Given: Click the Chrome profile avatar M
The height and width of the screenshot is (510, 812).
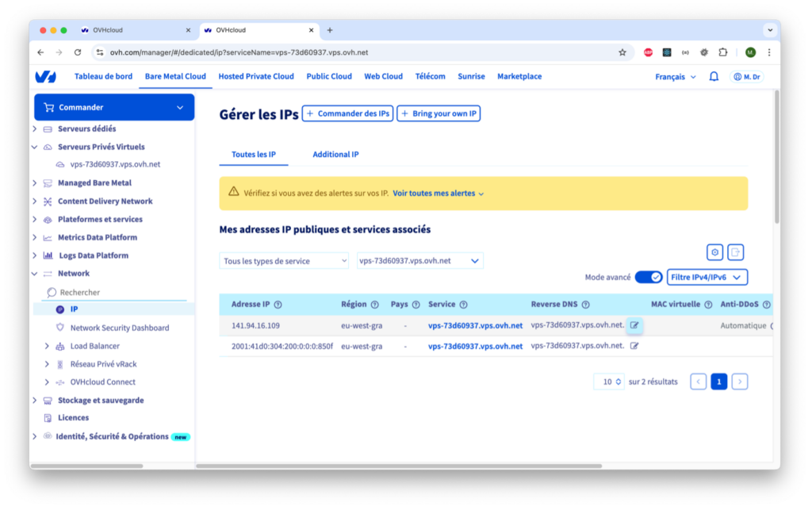Looking at the screenshot, I should [750, 52].
